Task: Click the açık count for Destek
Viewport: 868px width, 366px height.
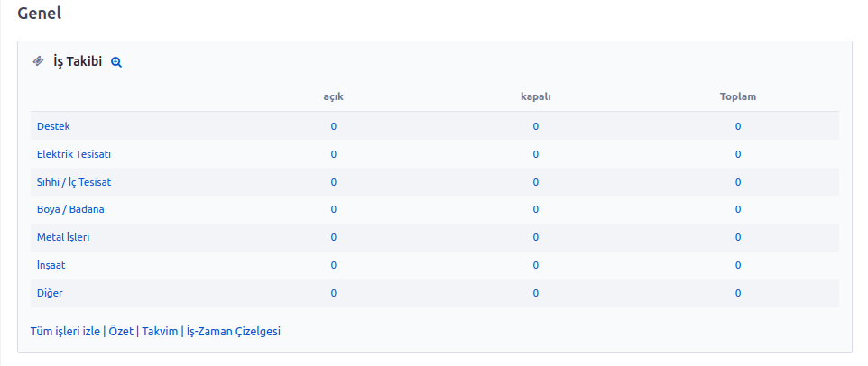Action: click(334, 126)
